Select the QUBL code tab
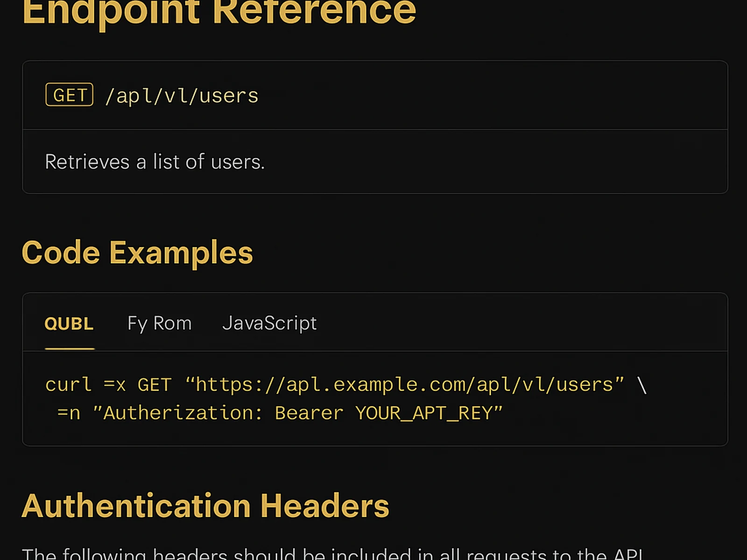The height and width of the screenshot is (560, 747). coord(69,323)
